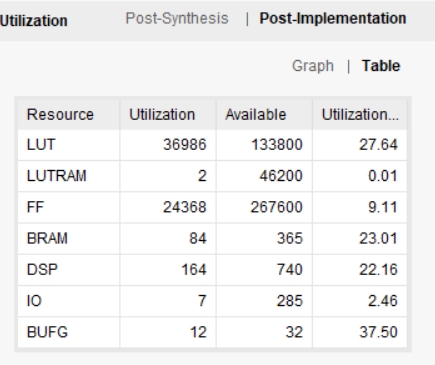Viewport: 435px width, 365px height.
Task: Click LUT percentage 27.64
Action: [378, 145]
